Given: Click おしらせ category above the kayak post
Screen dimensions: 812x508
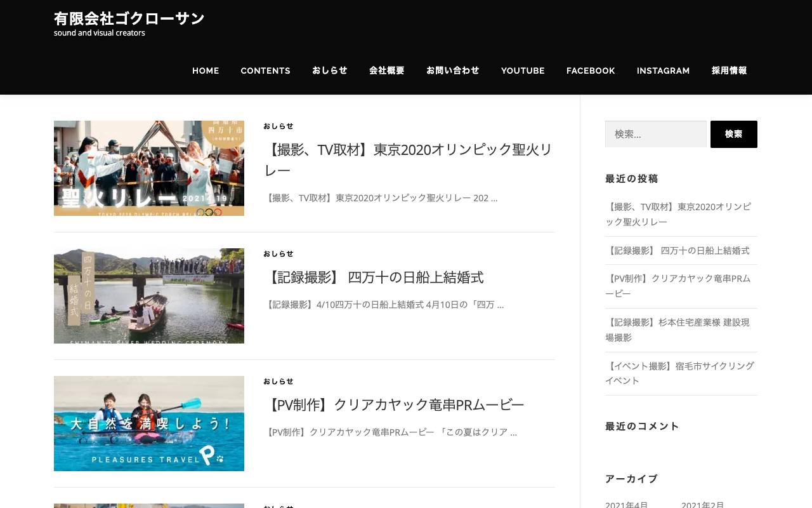Looking at the screenshot, I should click(278, 382).
